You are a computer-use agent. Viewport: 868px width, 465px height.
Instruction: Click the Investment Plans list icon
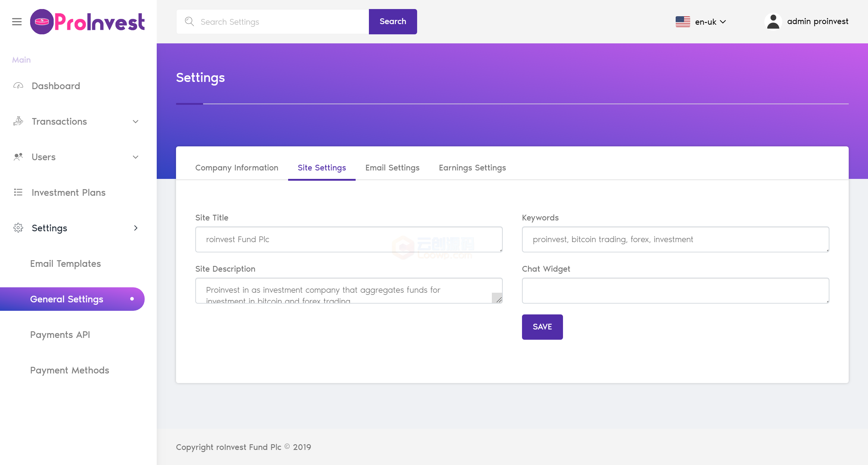pyautogui.click(x=18, y=192)
